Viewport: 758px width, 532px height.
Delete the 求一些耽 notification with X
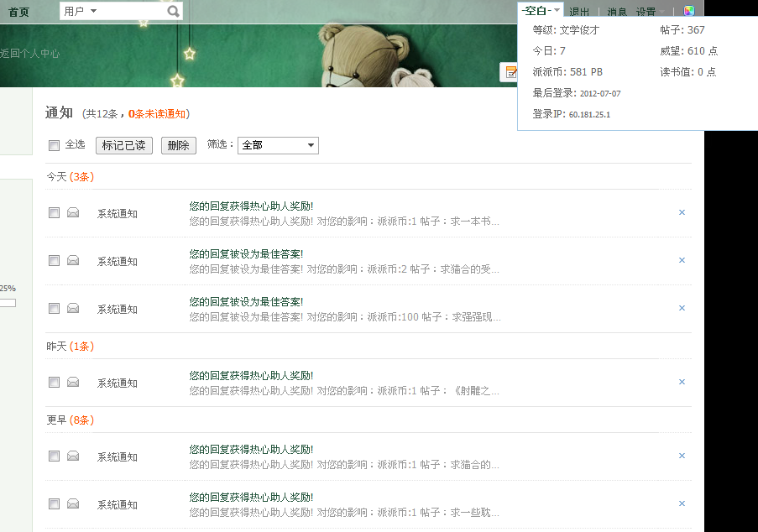click(x=682, y=503)
